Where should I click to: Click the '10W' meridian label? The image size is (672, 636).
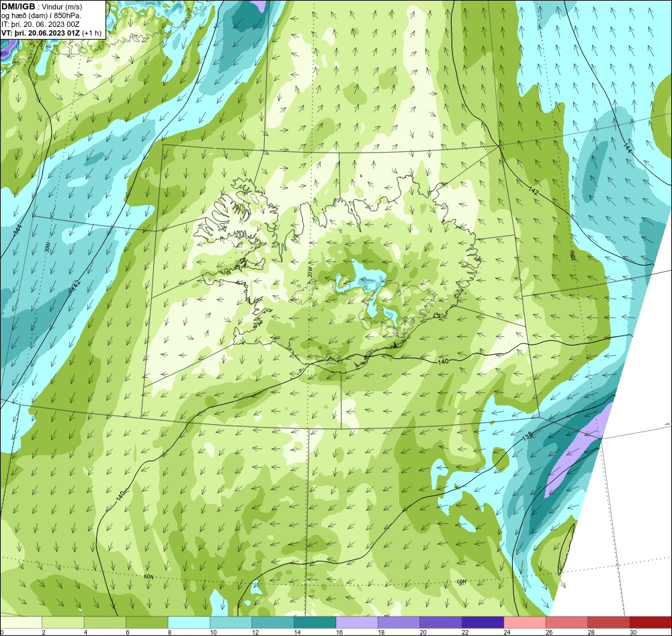pyautogui.click(x=573, y=256)
